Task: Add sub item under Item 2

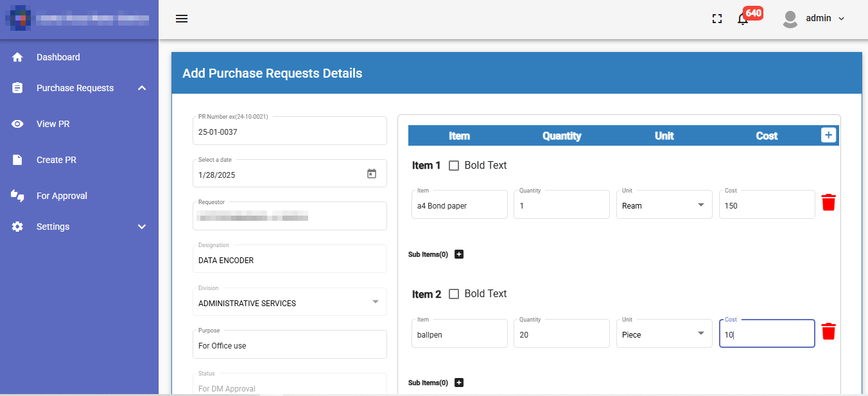Action: click(458, 383)
